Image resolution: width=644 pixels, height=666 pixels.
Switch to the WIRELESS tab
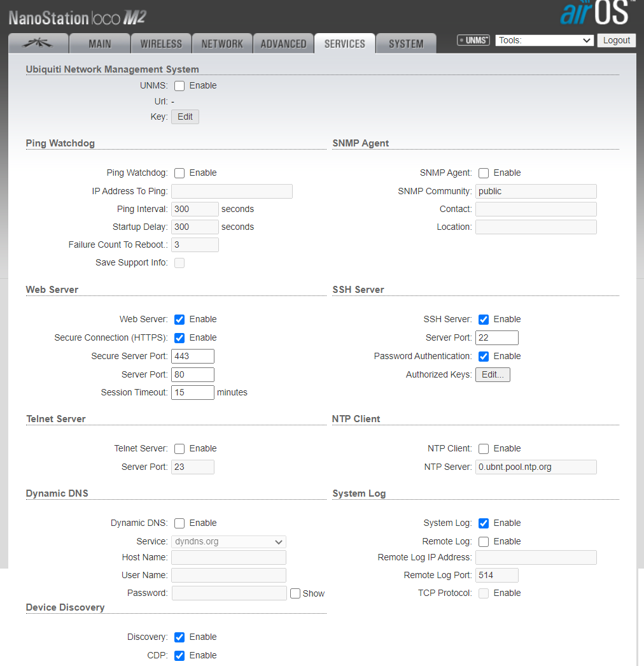[161, 43]
